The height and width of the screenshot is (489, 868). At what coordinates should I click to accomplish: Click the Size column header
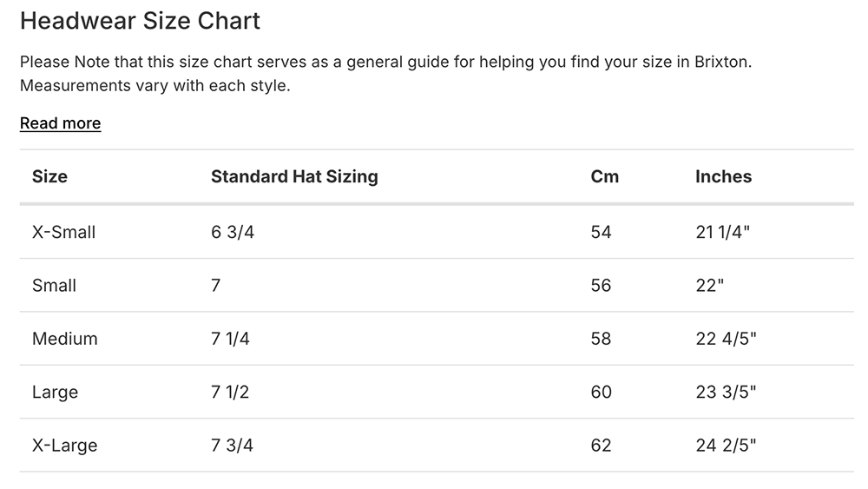(49, 176)
